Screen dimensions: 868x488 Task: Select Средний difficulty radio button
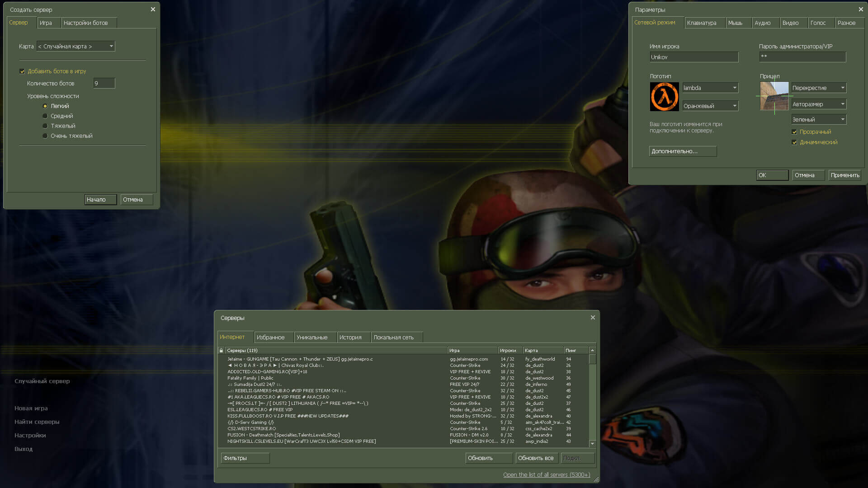pyautogui.click(x=45, y=116)
